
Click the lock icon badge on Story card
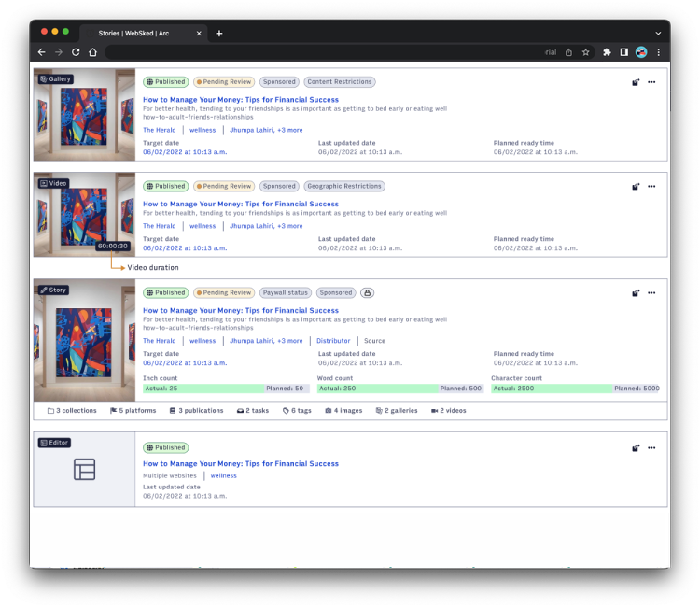[x=367, y=293]
